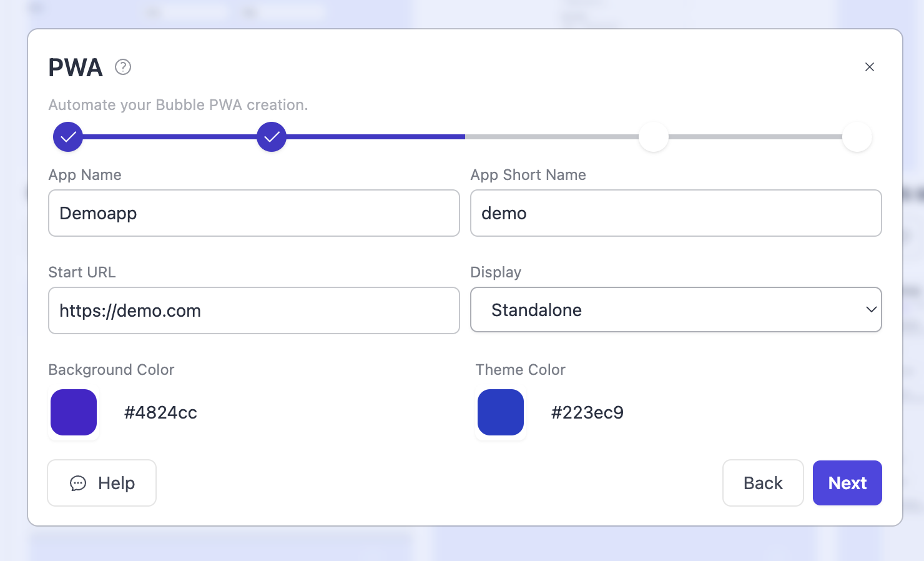924x561 pixels.
Task: Click the #223ec9 theme hex value
Action: [x=587, y=412]
